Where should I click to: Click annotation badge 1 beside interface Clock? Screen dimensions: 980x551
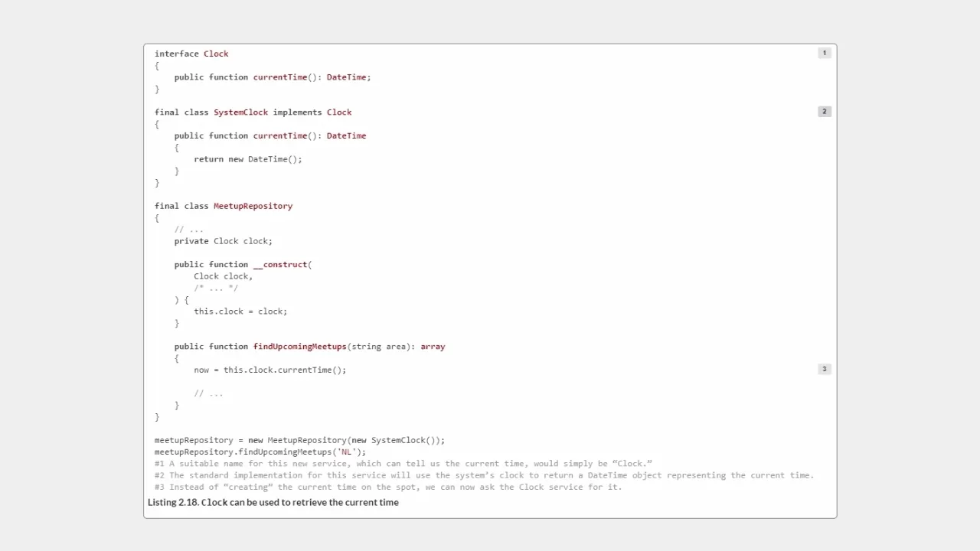tap(824, 53)
